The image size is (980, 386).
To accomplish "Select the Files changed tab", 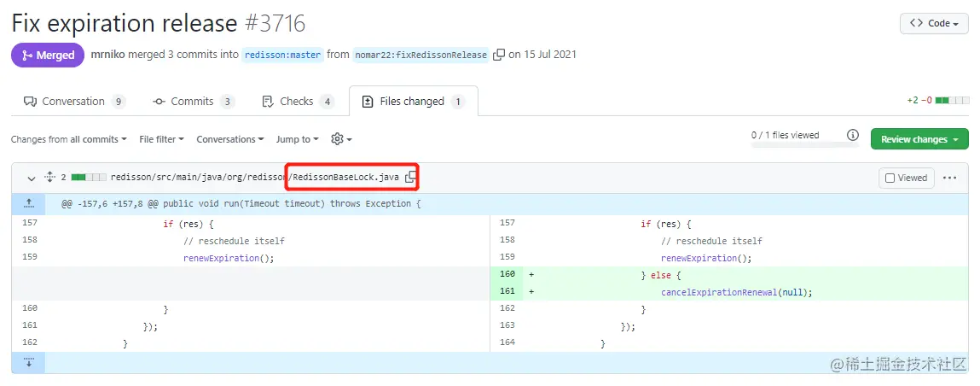I will click(x=413, y=102).
